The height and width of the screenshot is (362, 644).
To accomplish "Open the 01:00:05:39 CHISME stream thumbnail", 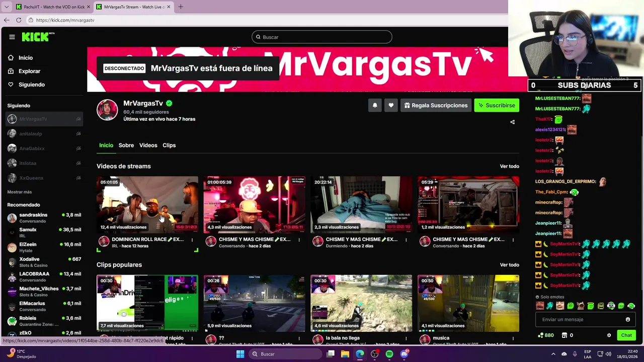I will 255,204.
